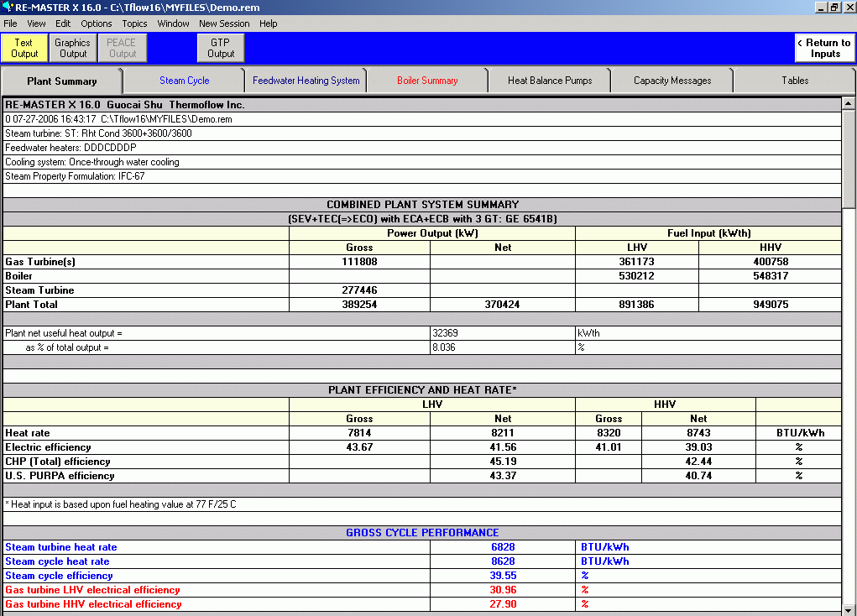
Task: Switch to Graphics Output
Action: tap(73, 48)
